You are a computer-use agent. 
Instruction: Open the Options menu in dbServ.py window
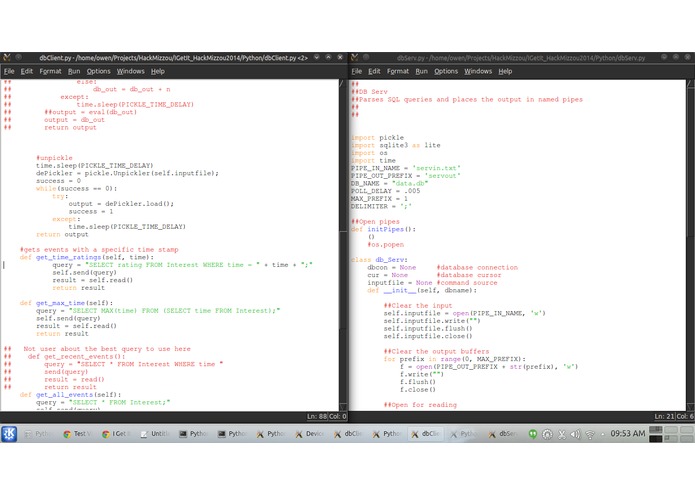tap(446, 71)
